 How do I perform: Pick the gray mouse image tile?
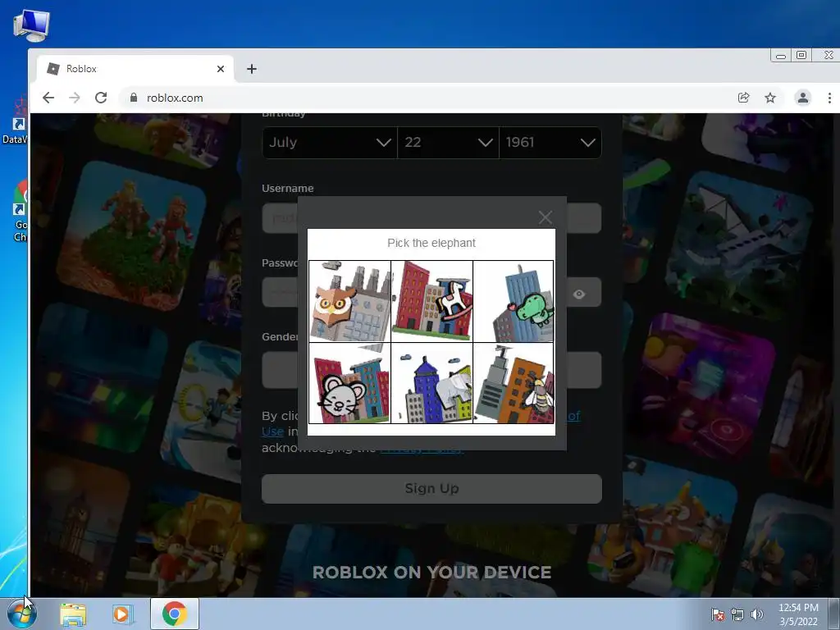coord(349,383)
